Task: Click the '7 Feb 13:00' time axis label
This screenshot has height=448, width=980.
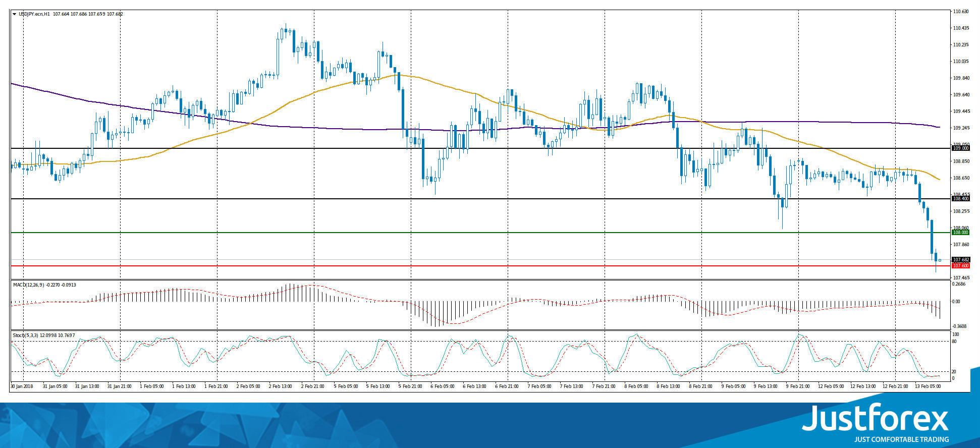Action: (572, 386)
